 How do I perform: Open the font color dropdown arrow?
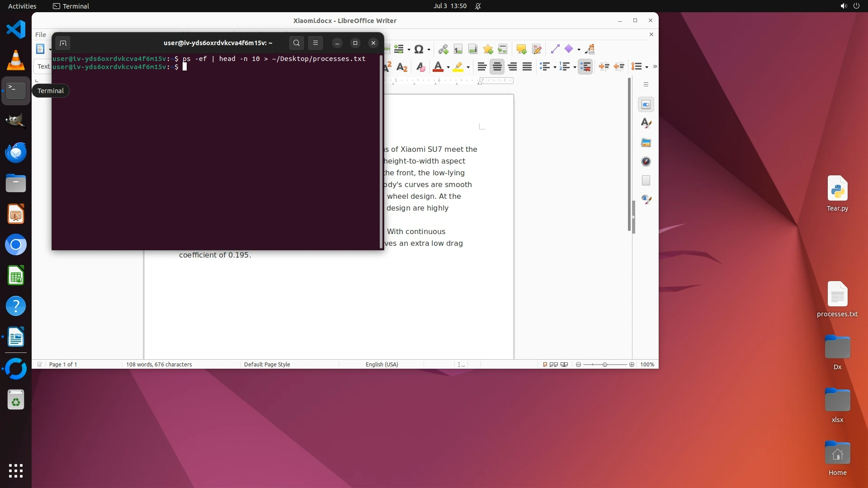point(448,67)
